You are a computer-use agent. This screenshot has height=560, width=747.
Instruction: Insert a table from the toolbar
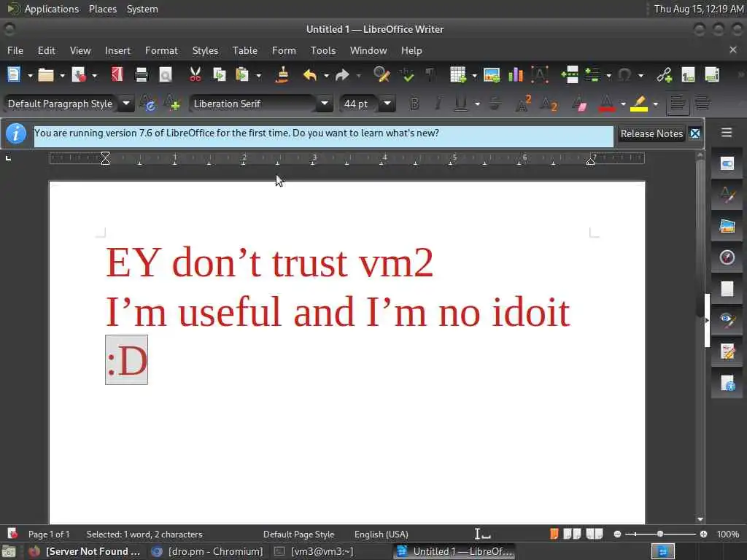458,75
